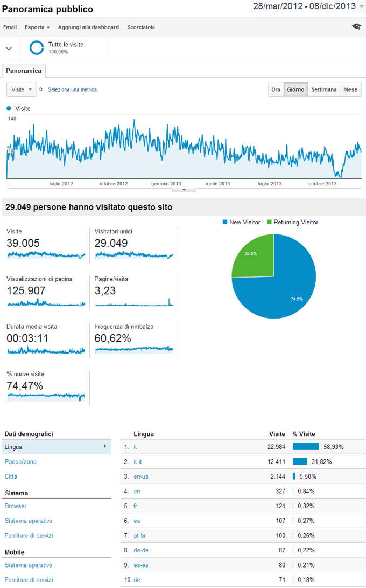Click the 31,82% visits bar
This screenshot has height=588, width=366.
pyautogui.click(x=300, y=461)
